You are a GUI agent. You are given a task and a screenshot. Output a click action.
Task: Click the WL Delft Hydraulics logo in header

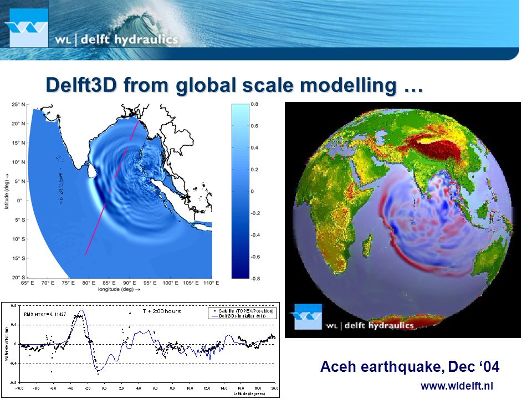coord(28,28)
